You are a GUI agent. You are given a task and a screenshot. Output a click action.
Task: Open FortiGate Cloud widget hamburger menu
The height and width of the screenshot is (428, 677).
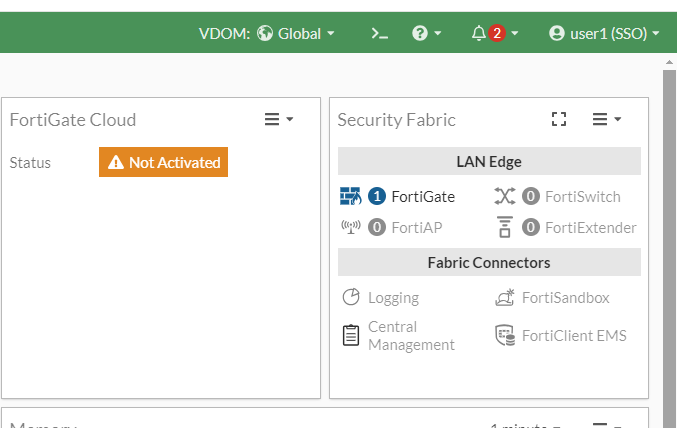(278, 119)
